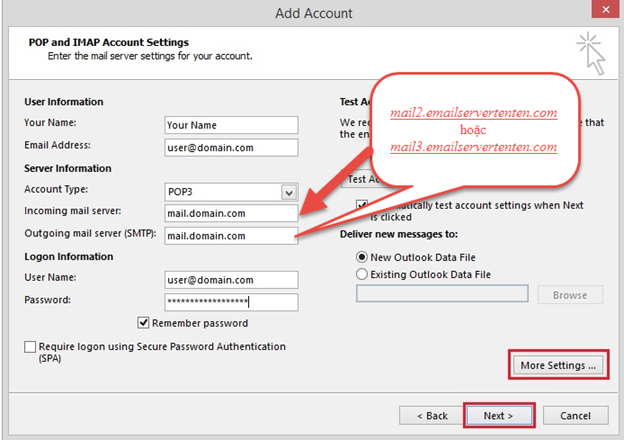This screenshot has height=440, width=624.
Task: Open the Account Type dropdown arrow
Action: coord(289,191)
